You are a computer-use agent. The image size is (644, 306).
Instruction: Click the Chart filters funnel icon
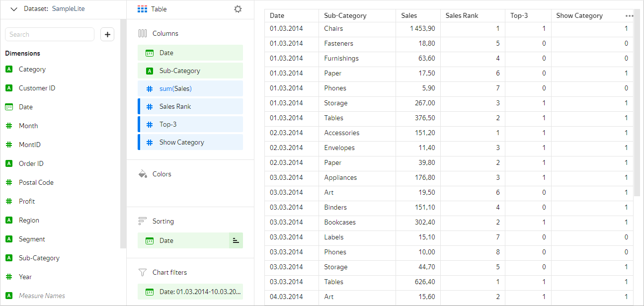click(143, 272)
